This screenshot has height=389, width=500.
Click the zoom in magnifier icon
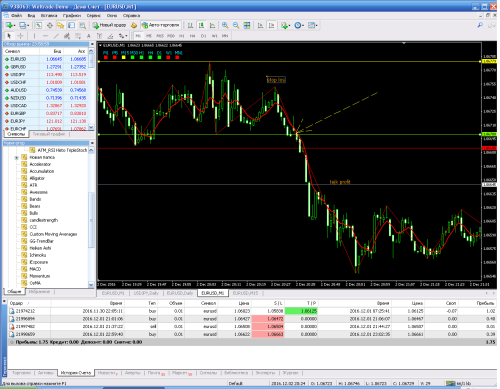pyautogui.click(x=225, y=25)
